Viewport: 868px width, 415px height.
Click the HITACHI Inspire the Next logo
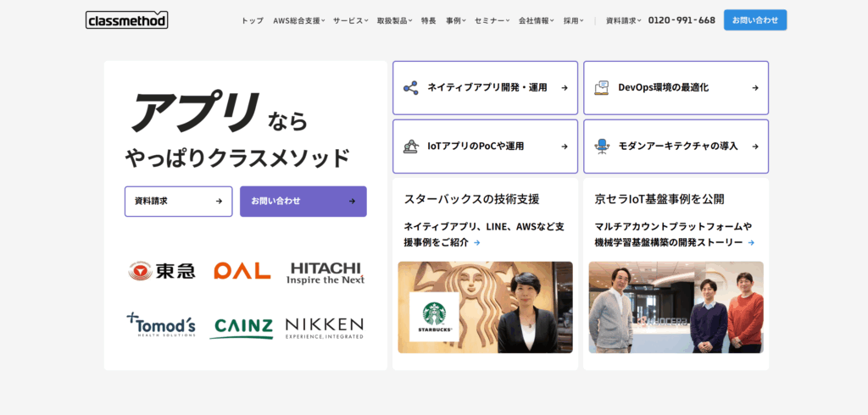(325, 273)
